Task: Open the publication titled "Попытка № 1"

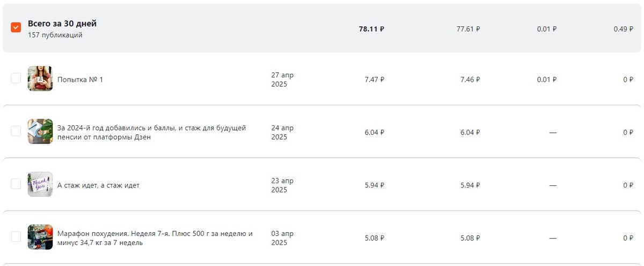Action: (x=80, y=80)
